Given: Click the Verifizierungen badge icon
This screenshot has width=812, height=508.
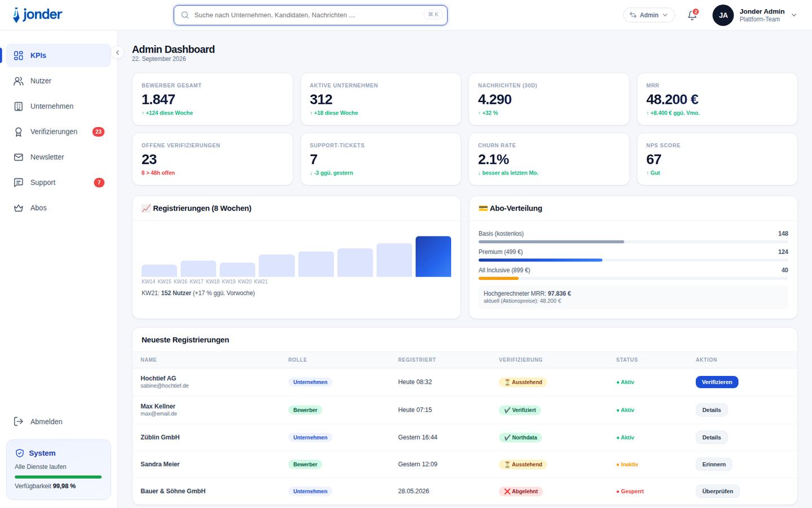Looking at the screenshot, I should click(x=19, y=132).
